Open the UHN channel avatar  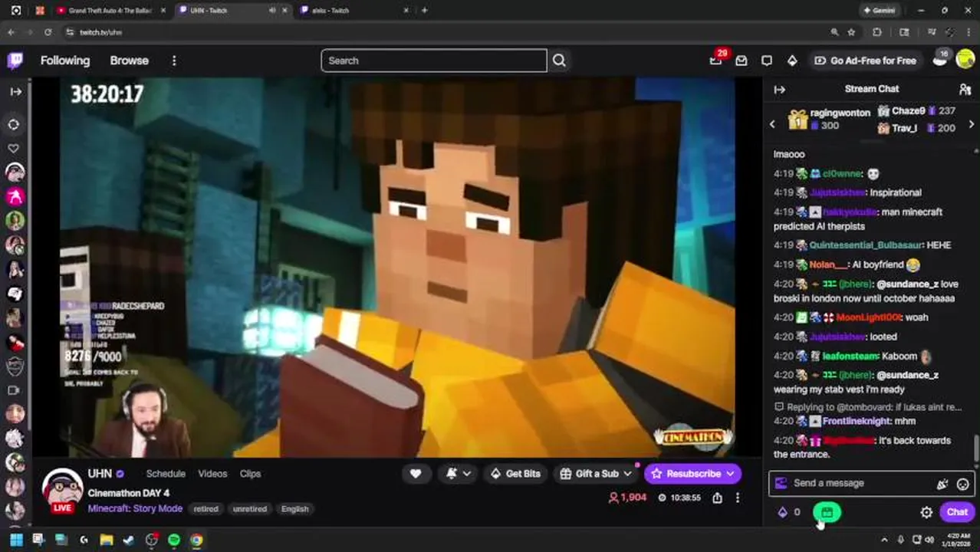62,488
